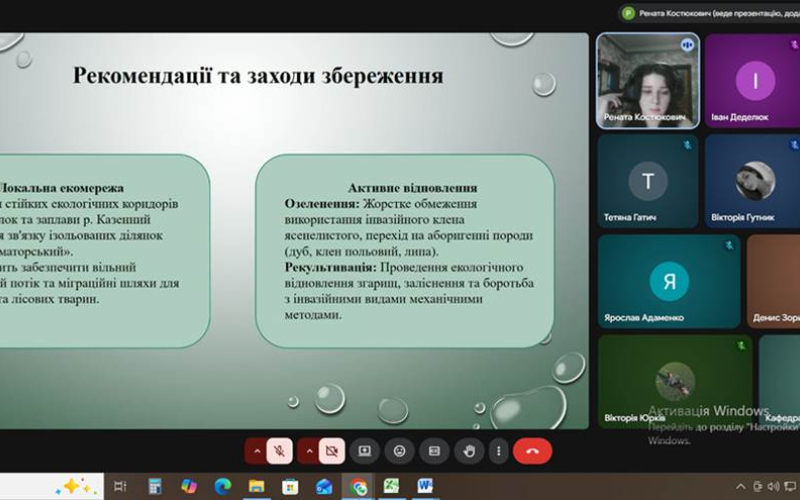Open the emoji reactions button
This screenshot has width=800, height=500.
click(399, 451)
